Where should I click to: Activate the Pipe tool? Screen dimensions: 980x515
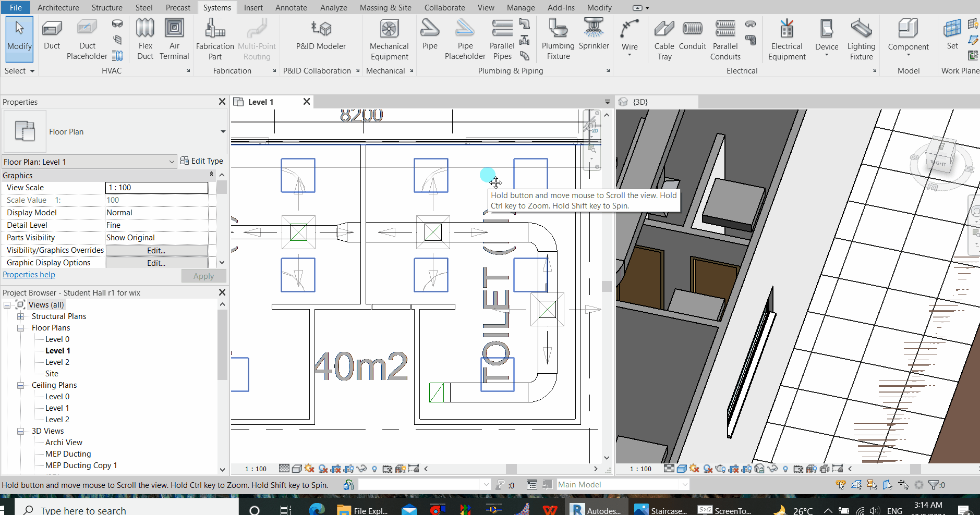430,34
